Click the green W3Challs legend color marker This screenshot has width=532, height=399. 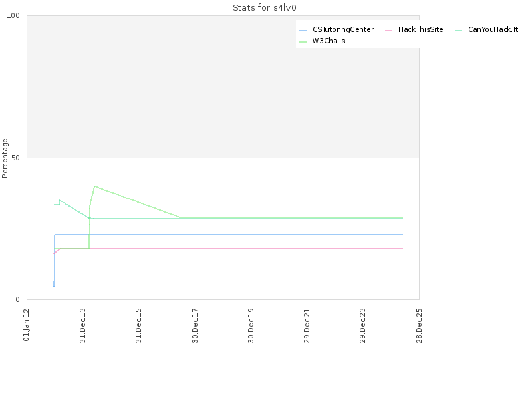pos(303,41)
